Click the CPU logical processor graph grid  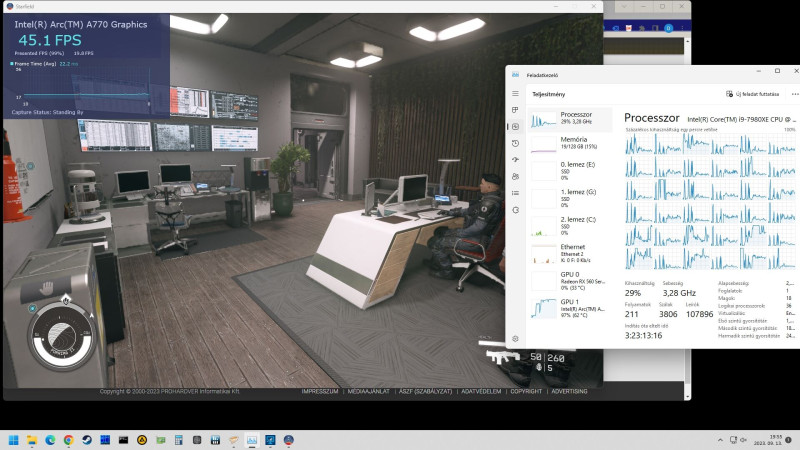click(710, 202)
